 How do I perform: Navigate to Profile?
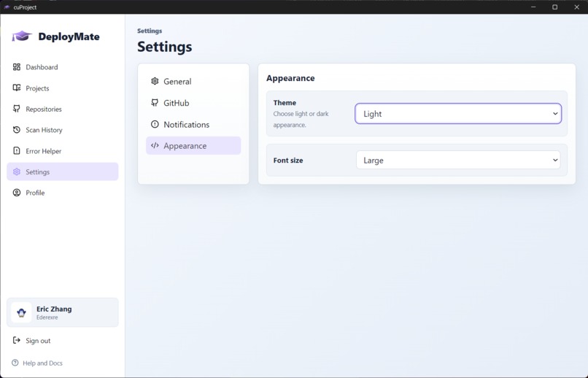(x=63, y=193)
